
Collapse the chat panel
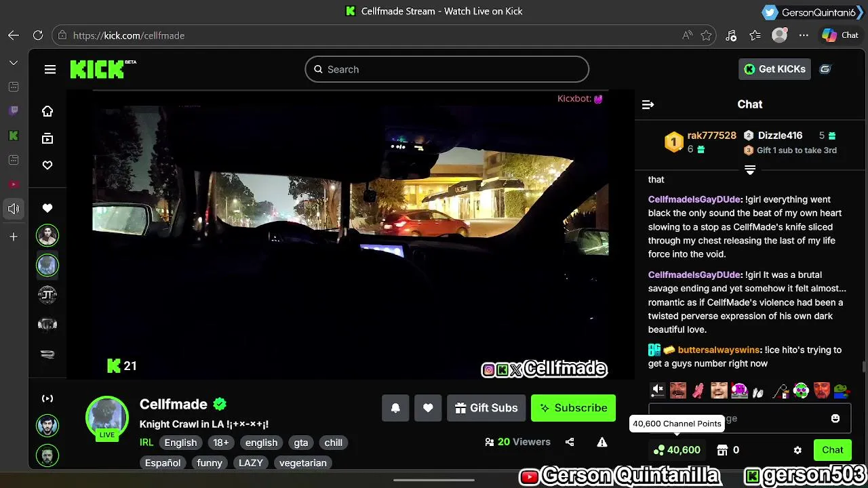(x=648, y=104)
